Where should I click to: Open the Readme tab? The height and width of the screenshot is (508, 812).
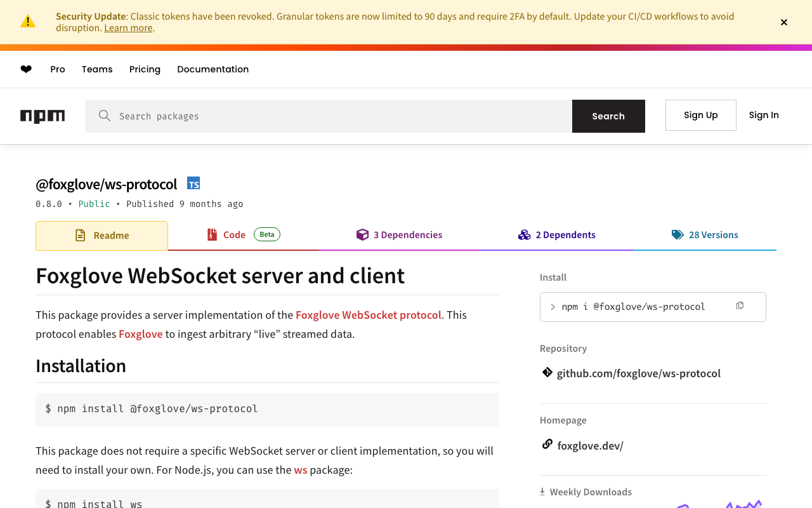click(x=101, y=236)
